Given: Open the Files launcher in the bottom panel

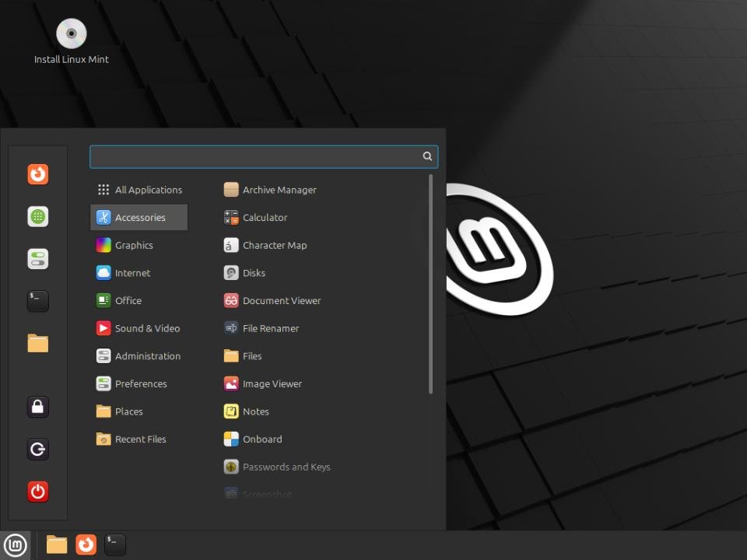Looking at the screenshot, I should [x=57, y=544].
